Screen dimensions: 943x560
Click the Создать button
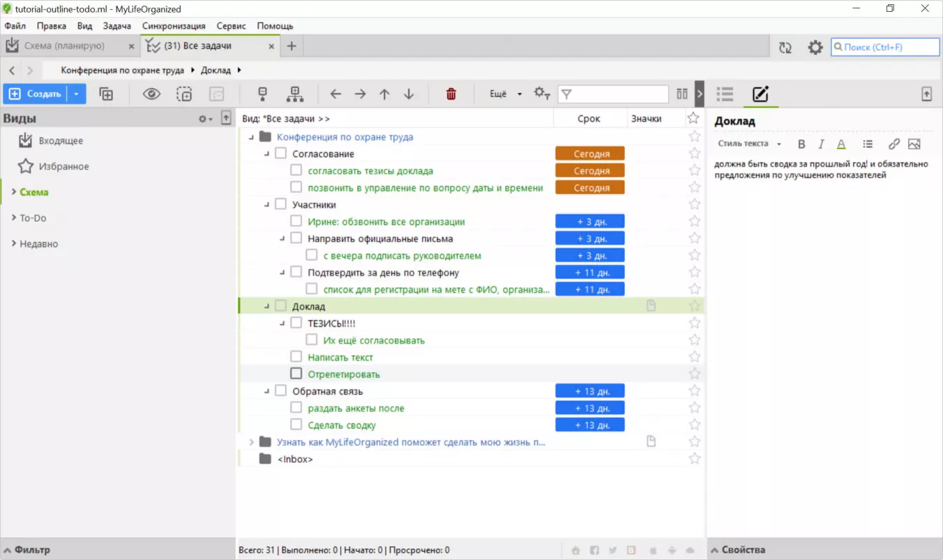tap(35, 94)
